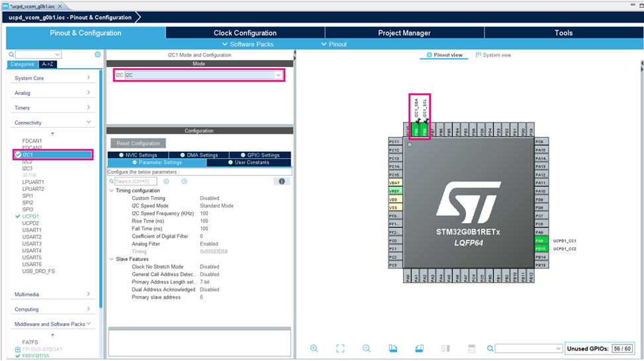Open the Tools tab
This screenshot has height=361, width=644.
pos(563,33)
